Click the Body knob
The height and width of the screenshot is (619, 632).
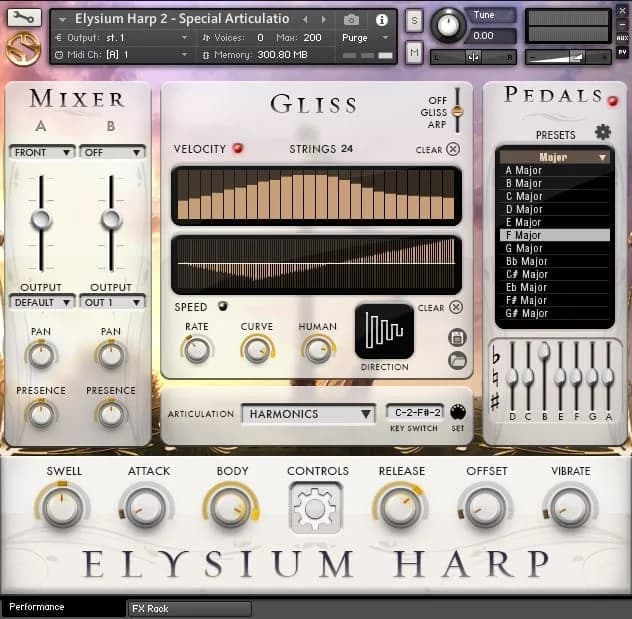[231, 508]
